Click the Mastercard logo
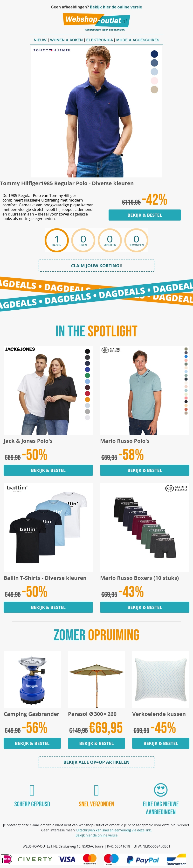 90,859
